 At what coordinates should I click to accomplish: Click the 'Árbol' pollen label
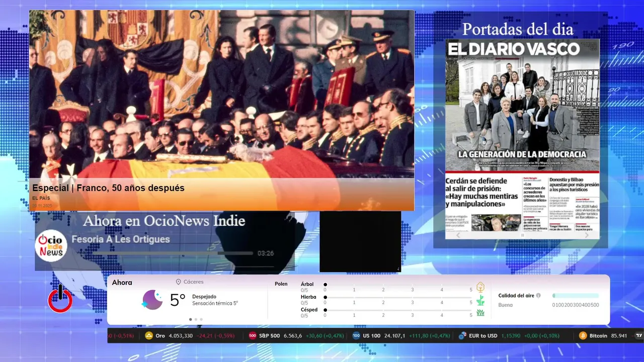coord(307,284)
